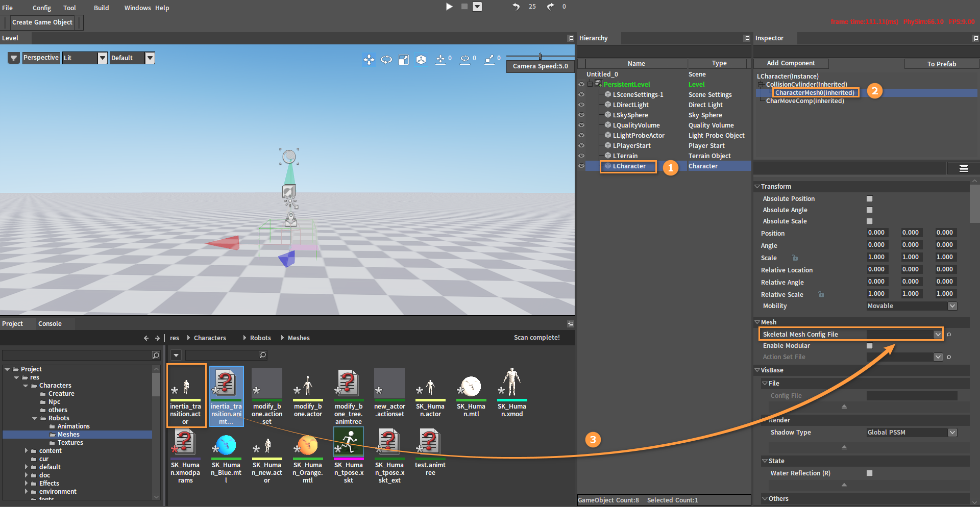Check the Enable Modular checkbox
Image resolution: width=980 pixels, height=507 pixels.
[x=869, y=346]
